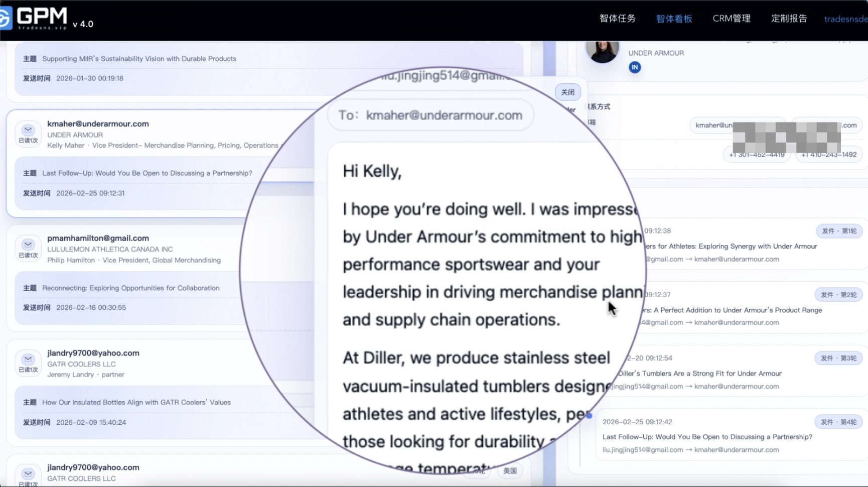Click the GPM logo icon
Viewport: 868px width, 487px height.
[5, 19]
